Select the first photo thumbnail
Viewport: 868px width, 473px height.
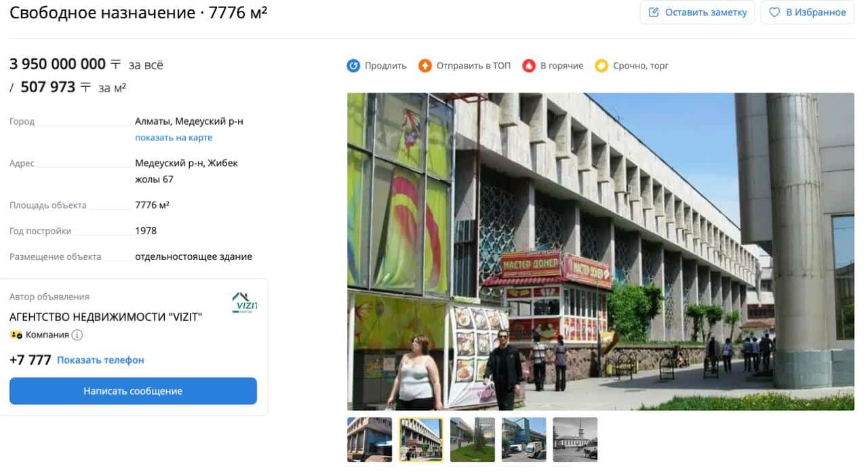370,440
